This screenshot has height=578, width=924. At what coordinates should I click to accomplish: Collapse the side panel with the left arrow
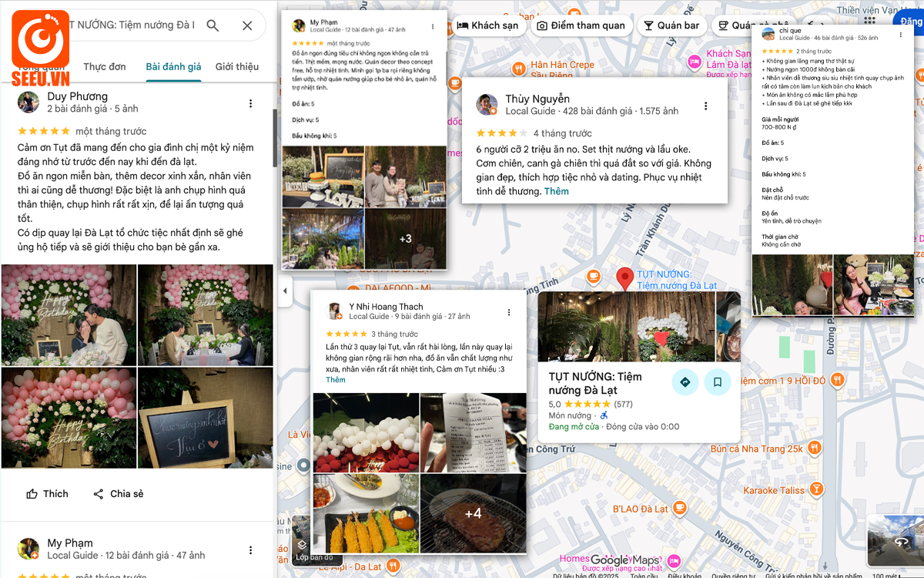[285, 291]
